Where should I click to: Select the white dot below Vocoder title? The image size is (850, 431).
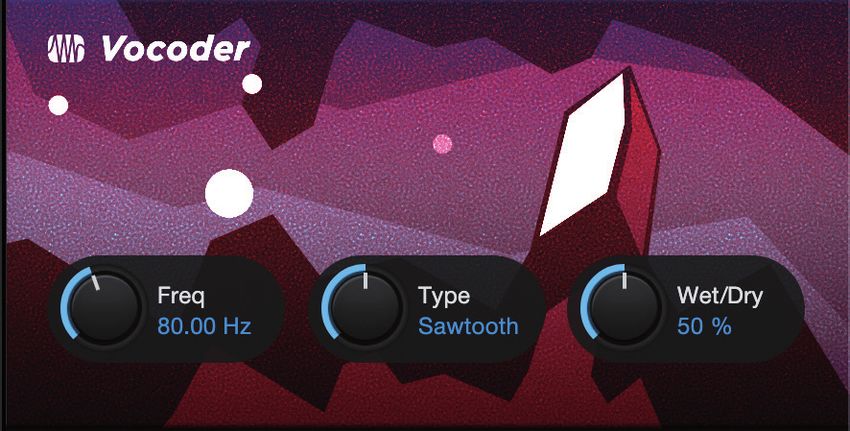(x=252, y=84)
